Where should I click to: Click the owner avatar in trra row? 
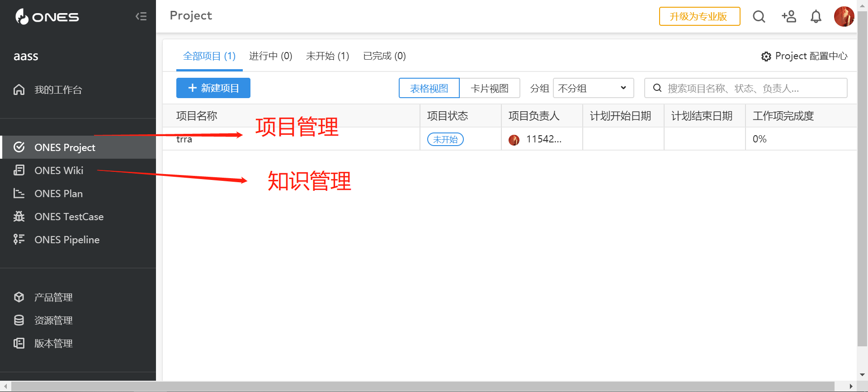point(514,140)
